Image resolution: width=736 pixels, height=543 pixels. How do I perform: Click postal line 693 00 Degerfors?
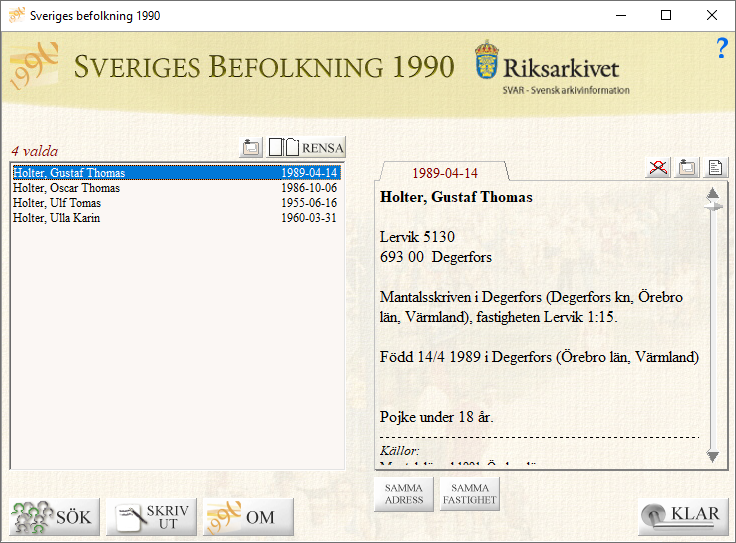[436, 257]
